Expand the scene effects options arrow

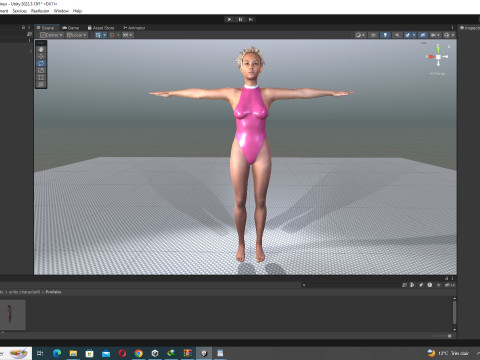414,35
